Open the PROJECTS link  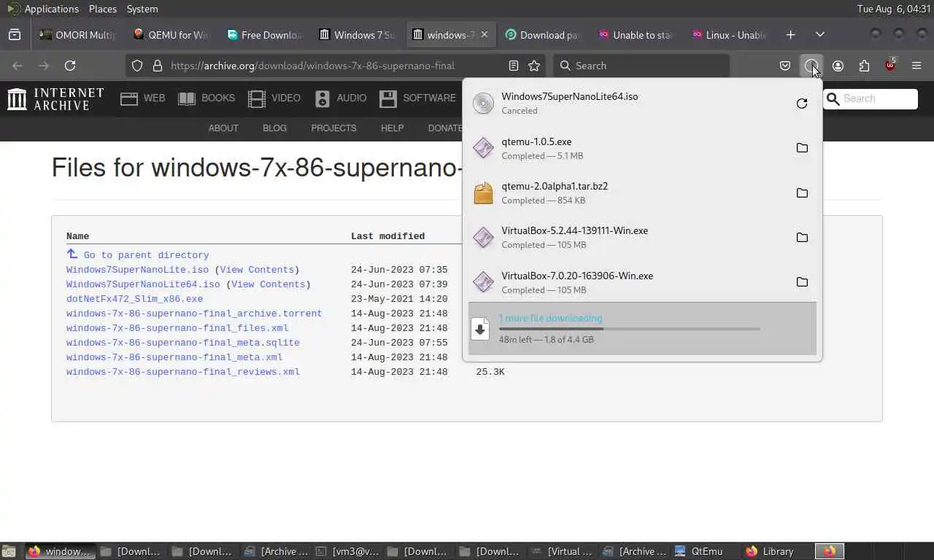[x=333, y=128]
